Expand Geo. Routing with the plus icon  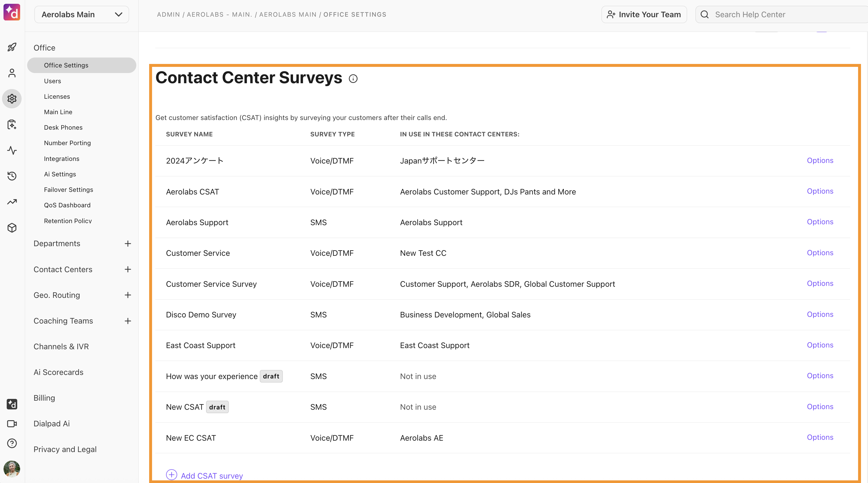[128, 295]
